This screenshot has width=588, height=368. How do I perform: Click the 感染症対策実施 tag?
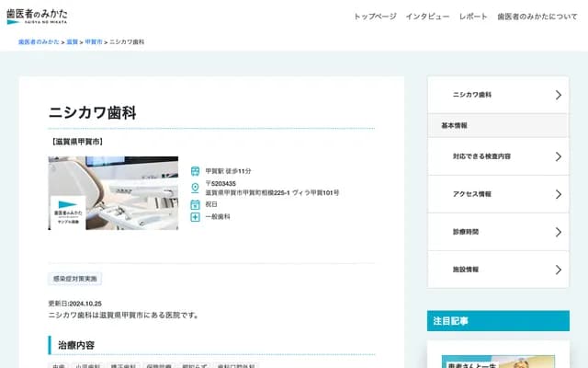pyautogui.click(x=75, y=279)
